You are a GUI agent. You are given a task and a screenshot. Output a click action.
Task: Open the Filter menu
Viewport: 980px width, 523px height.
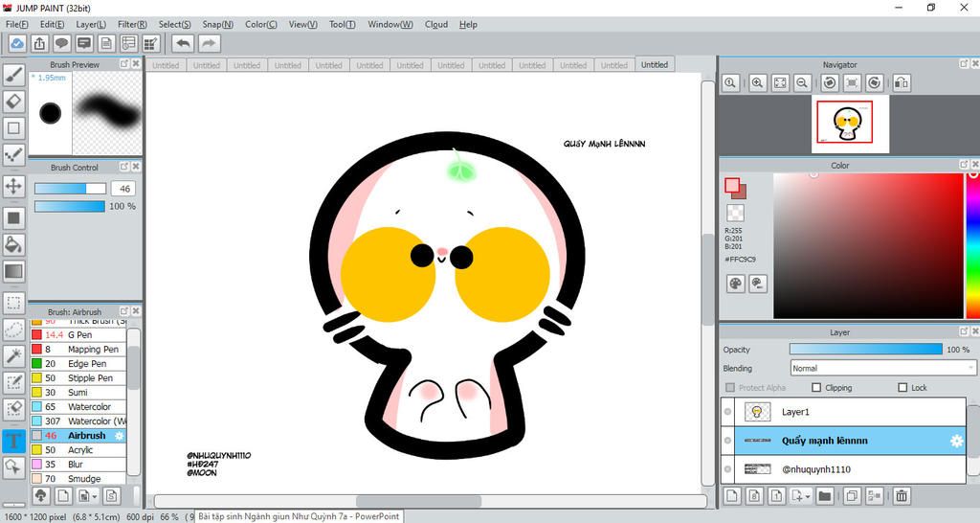(132, 24)
